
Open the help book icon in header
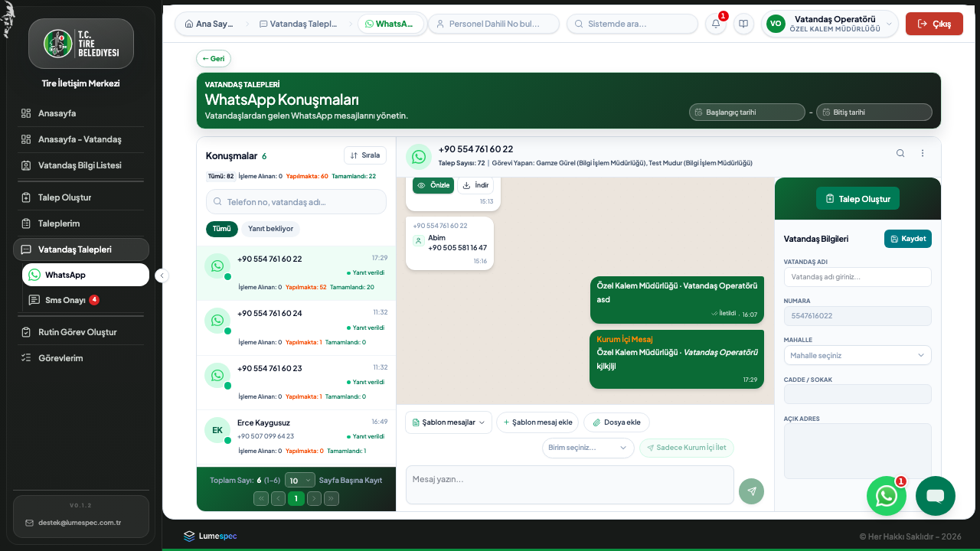point(743,24)
